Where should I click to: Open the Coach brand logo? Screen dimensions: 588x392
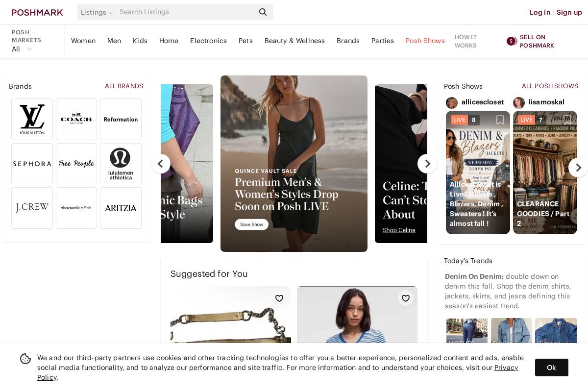pyautogui.click(x=76, y=119)
